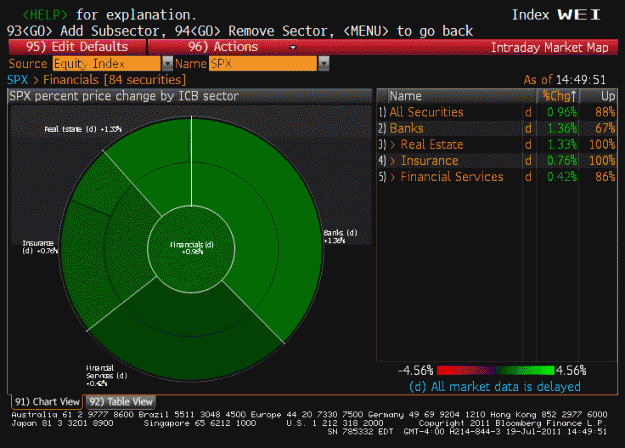Open the Source dropdown arrow
The image size is (625, 448).
(167, 64)
